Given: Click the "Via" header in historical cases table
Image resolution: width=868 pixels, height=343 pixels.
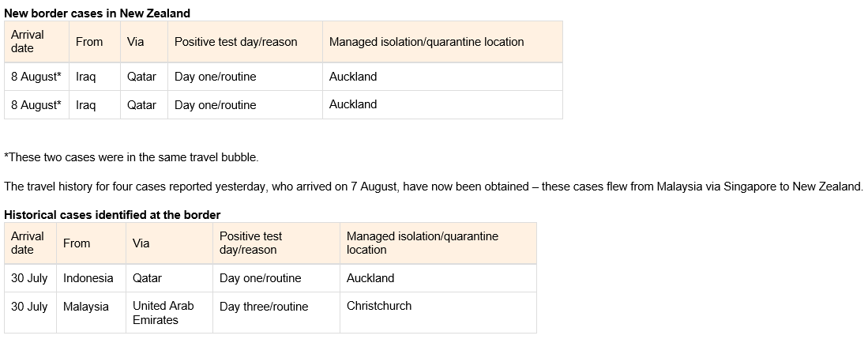Looking at the screenshot, I should pyautogui.click(x=141, y=243).
